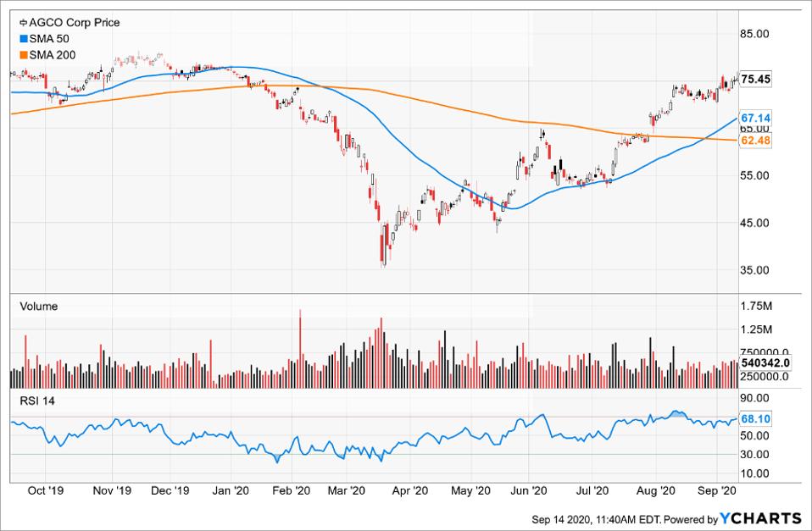The image size is (812, 531).
Task: Click the AGCO Corp Price legend text
Action: pyautogui.click(x=75, y=23)
